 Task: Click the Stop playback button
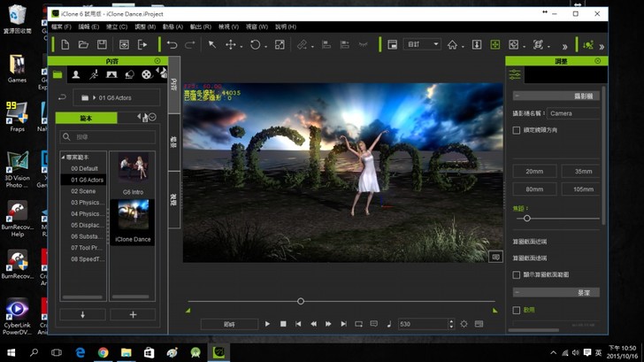(x=283, y=324)
